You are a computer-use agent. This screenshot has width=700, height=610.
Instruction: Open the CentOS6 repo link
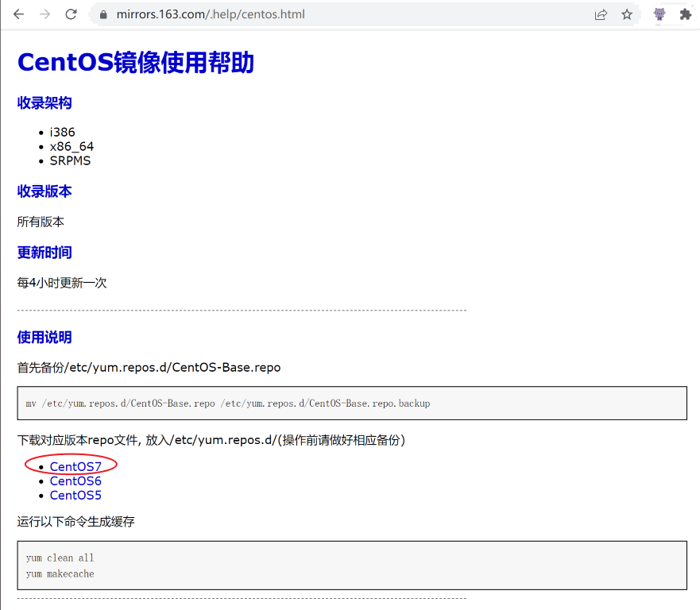(75, 481)
